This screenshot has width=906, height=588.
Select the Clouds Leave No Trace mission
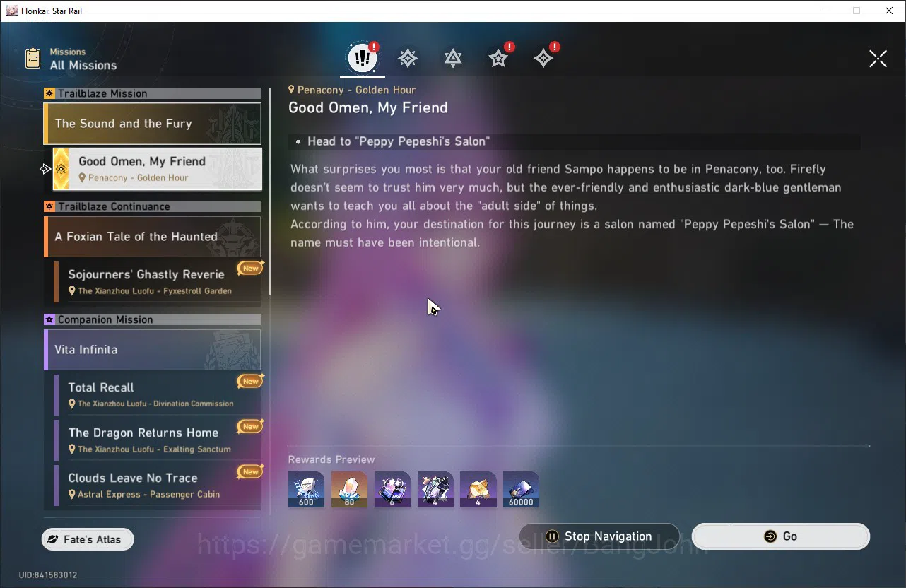point(157,486)
